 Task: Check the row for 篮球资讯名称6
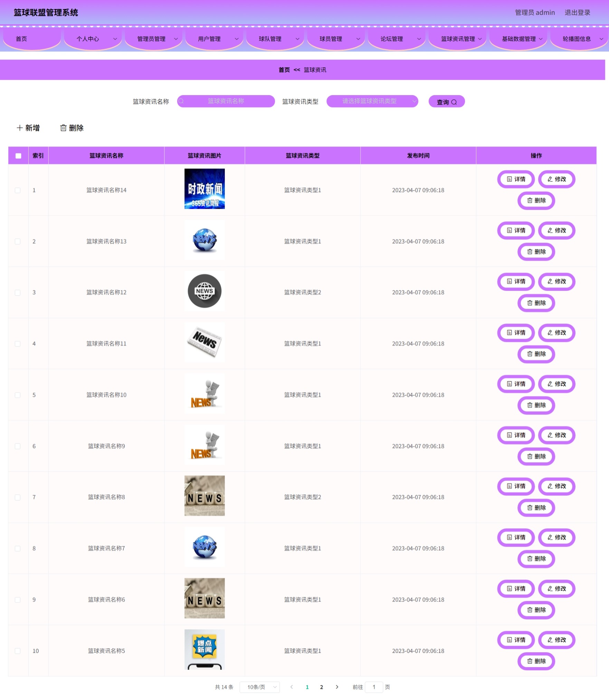(x=18, y=600)
